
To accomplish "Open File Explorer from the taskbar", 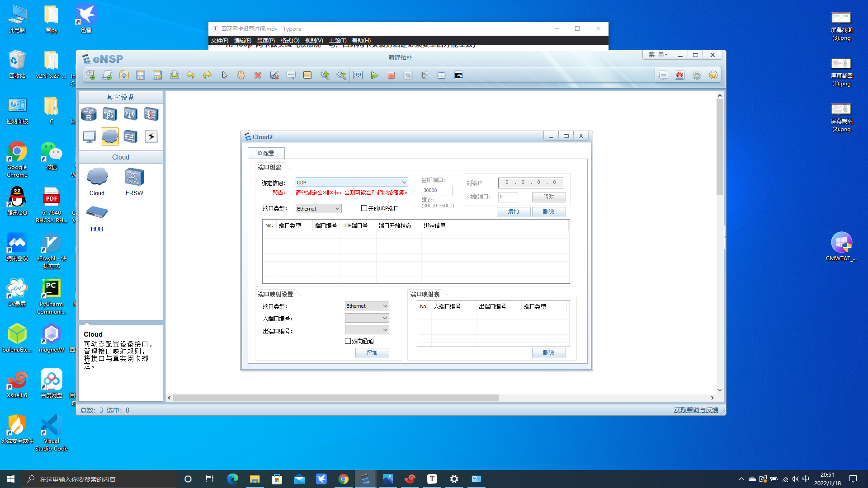I will pyautogui.click(x=255, y=479).
